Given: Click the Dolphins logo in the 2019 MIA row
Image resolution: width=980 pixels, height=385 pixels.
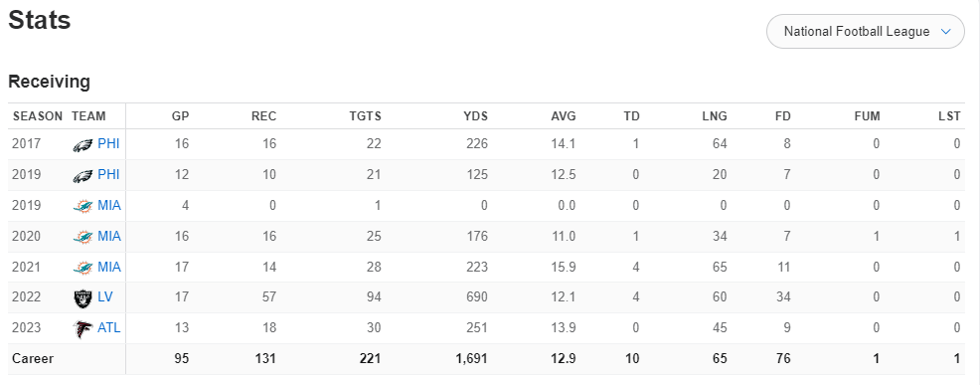Looking at the screenshot, I should click(82, 206).
